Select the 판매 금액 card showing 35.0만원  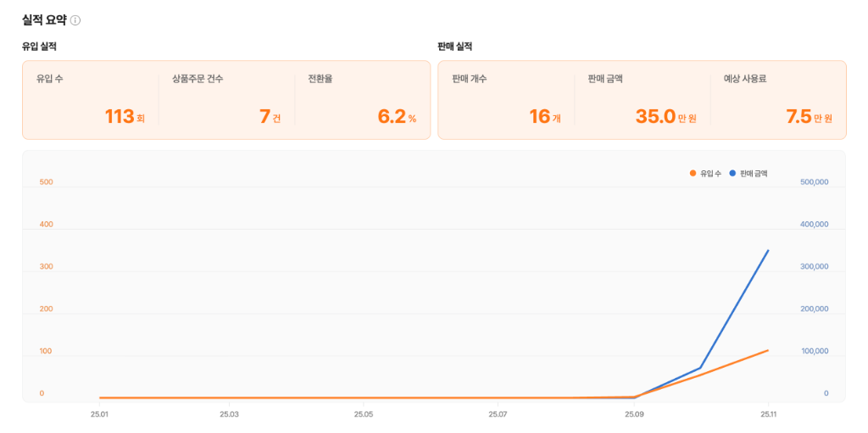pyautogui.click(x=642, y=99)
